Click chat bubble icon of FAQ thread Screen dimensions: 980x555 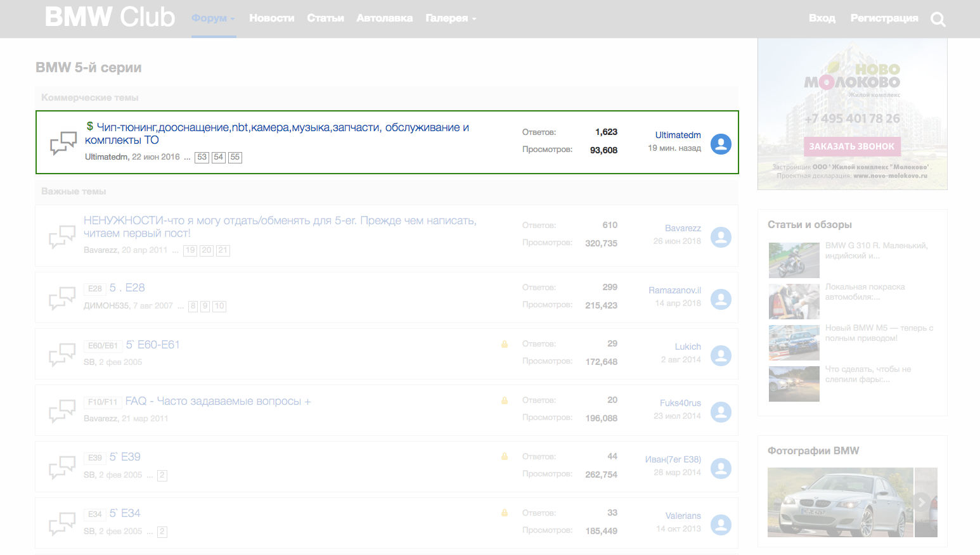tap(62, 411)
